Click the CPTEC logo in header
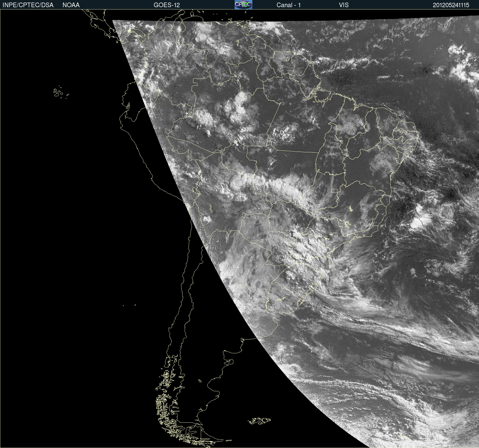Screen dimensions: 479x448 243,5
